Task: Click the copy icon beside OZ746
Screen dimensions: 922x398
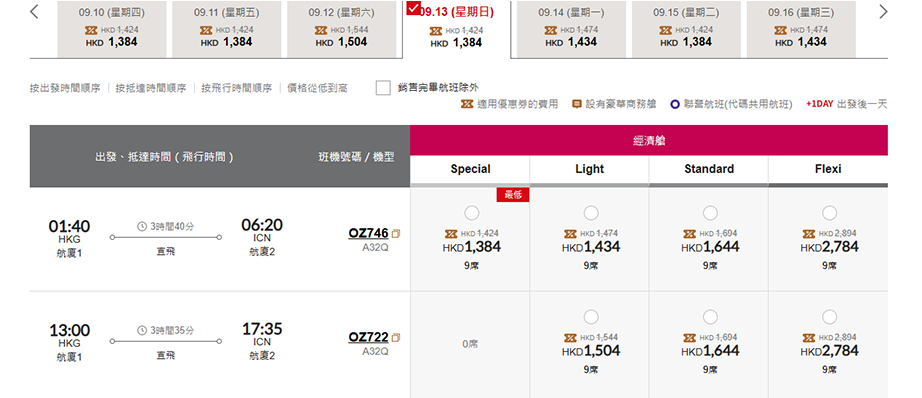Action: pos(396,233)
